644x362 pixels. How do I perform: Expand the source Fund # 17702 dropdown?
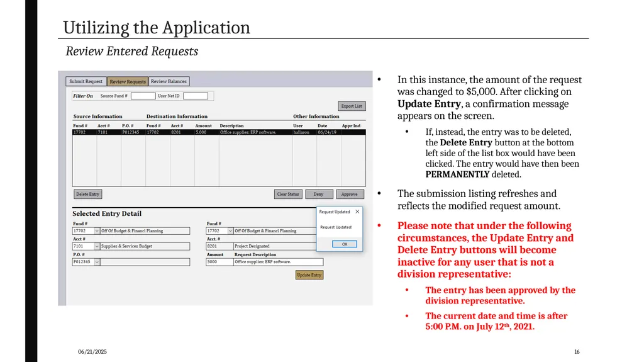point(97,231)
